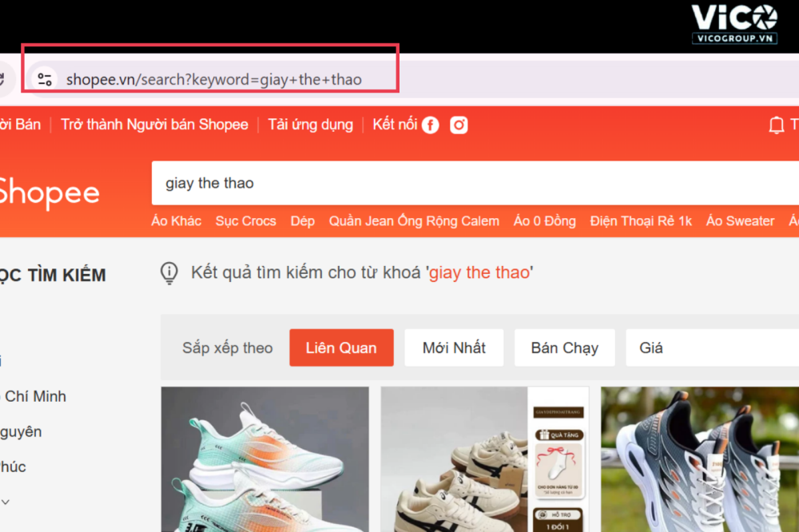
Task: Click the Sục Crocs suggested keyword
Action: coord(245,221)
